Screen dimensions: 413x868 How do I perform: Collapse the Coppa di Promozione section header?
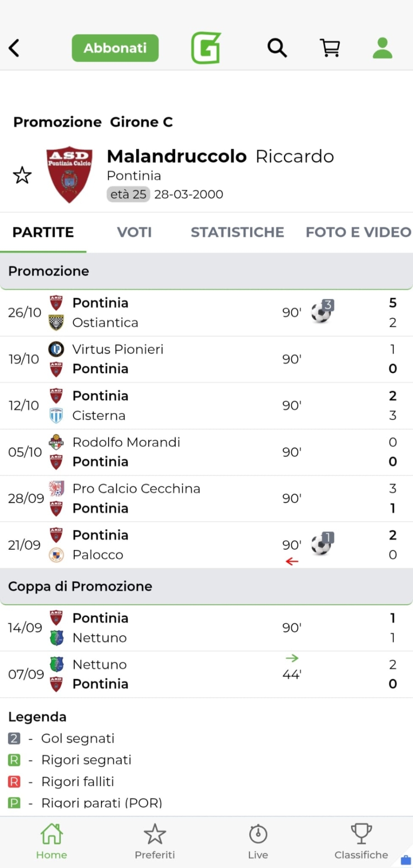pyautogui.click(x=206, y=586)
